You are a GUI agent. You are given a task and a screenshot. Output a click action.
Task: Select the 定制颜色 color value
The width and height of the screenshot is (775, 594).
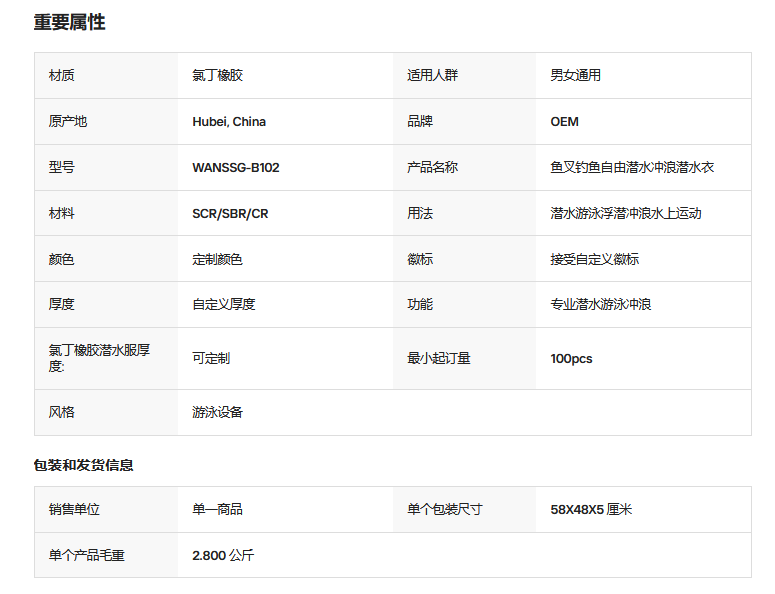[x=217, y=259]
